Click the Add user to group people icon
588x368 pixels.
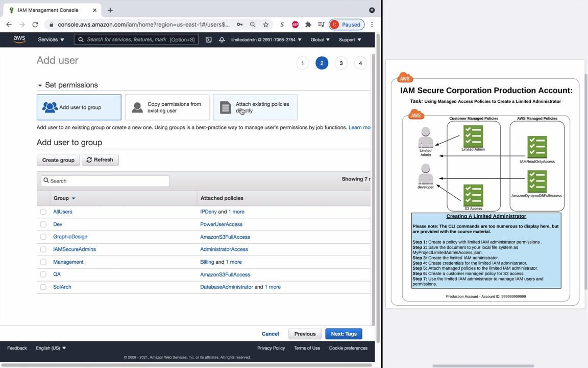[50, 107]
